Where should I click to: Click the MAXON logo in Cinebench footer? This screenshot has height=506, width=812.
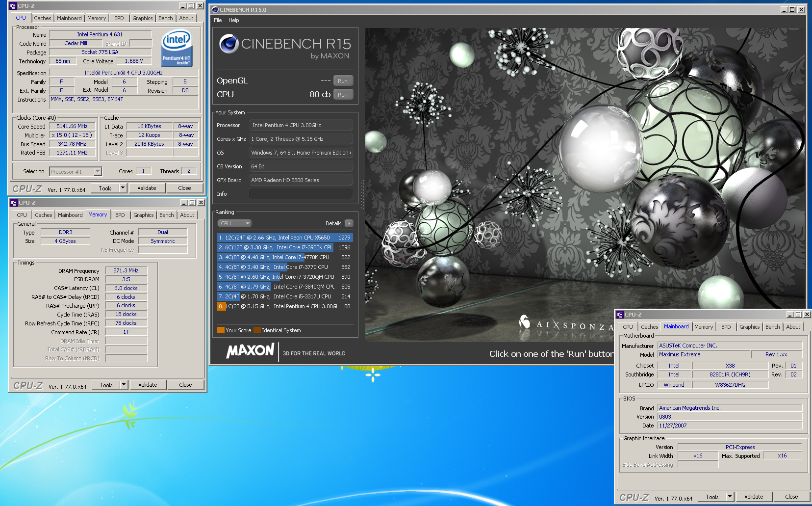[250, 350]
